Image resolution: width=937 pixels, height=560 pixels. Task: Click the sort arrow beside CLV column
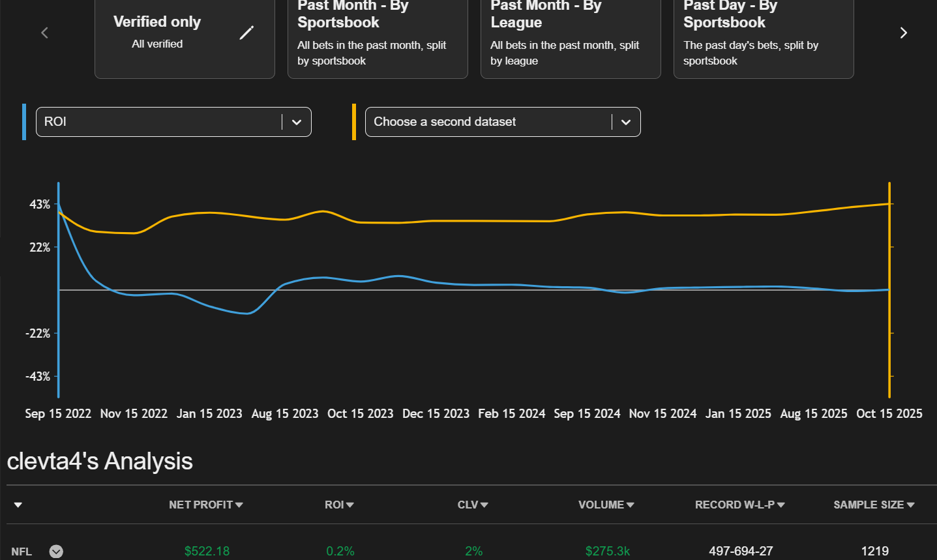click(x=484, y=505)
